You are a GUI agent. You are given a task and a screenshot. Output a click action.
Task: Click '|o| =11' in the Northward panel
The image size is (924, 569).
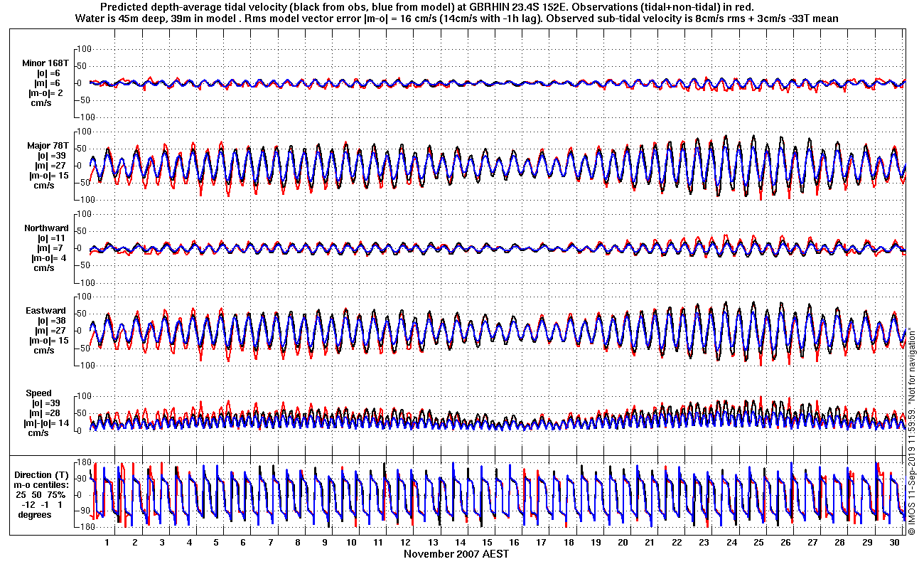[x=52, y=238]
